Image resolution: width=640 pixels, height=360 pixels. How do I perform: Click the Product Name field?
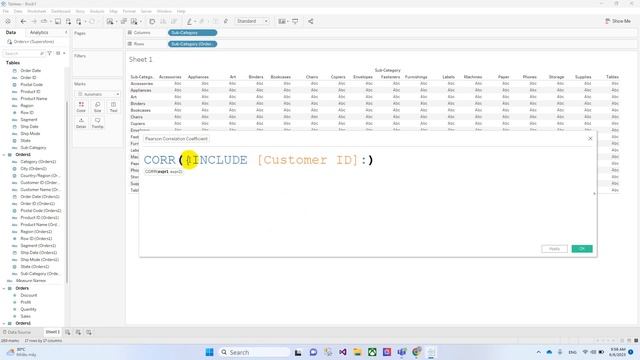click(34, 99)
